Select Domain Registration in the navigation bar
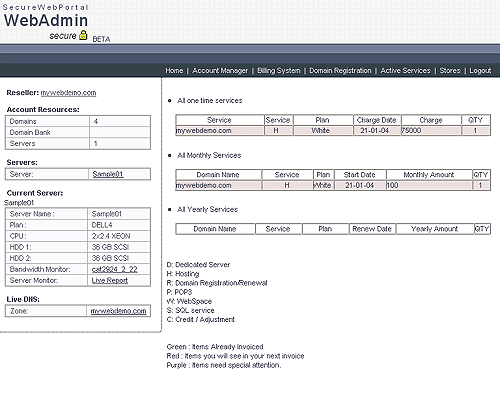Viewport: 500px width, 406px height. [x=340, y=71]
